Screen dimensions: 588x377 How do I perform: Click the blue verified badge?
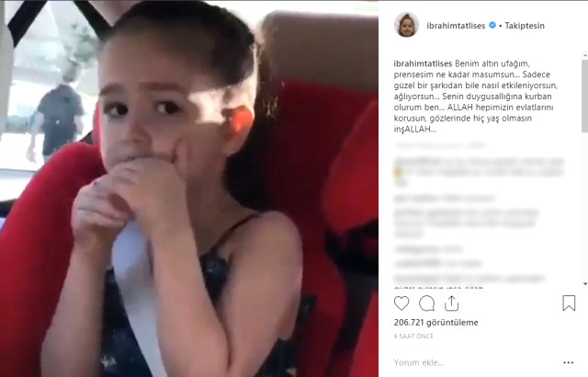click(x=492, y=25)
